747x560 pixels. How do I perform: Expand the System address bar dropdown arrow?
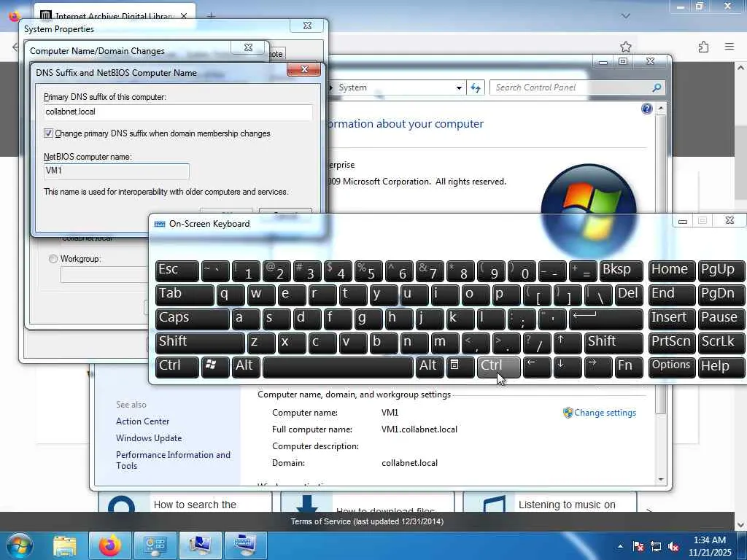coord(459,88)
